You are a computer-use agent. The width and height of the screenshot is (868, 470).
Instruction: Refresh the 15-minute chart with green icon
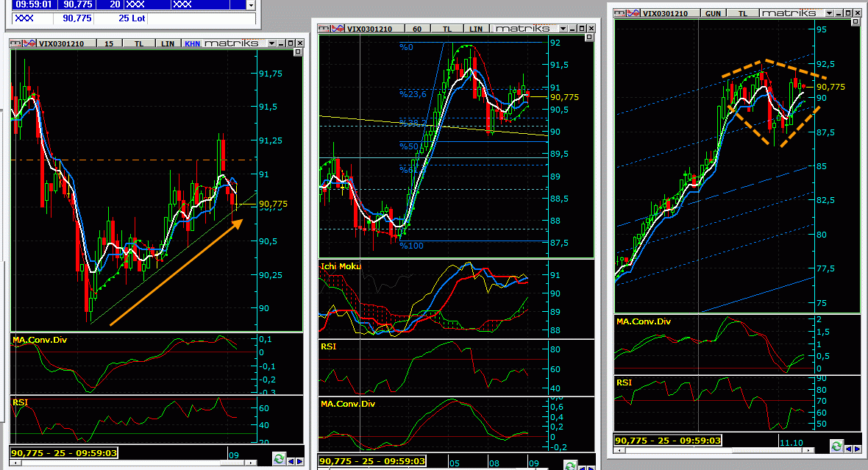coord(280,459)
